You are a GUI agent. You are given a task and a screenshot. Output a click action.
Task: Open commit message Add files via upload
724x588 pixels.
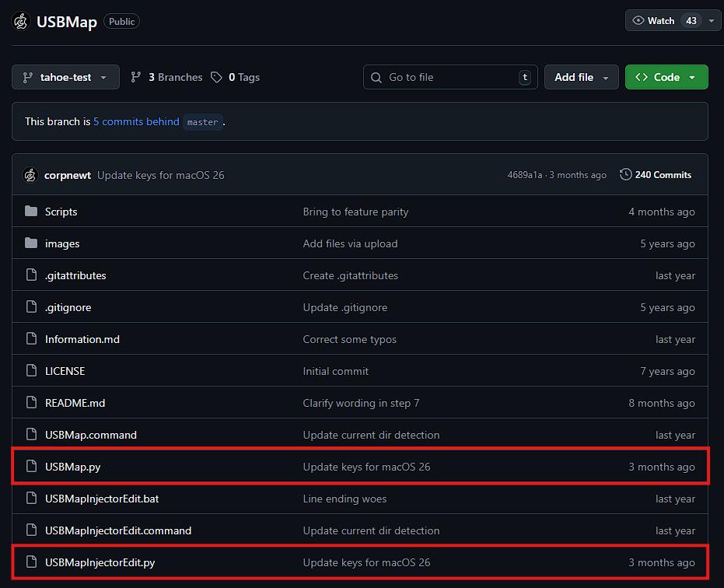pyautogui.click(x=350, y=243)
